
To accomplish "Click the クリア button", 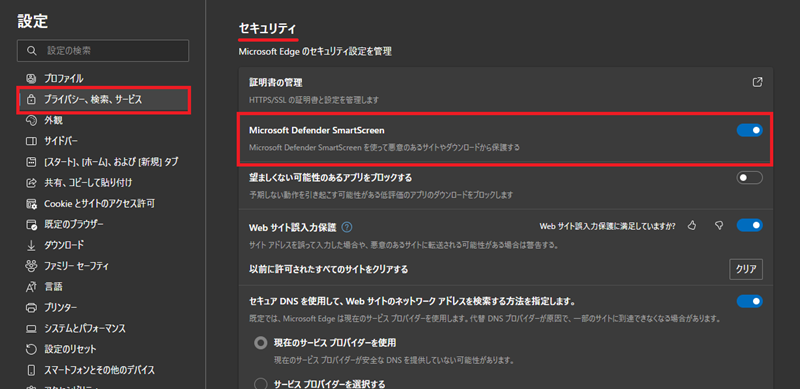I will pos(745,269).
